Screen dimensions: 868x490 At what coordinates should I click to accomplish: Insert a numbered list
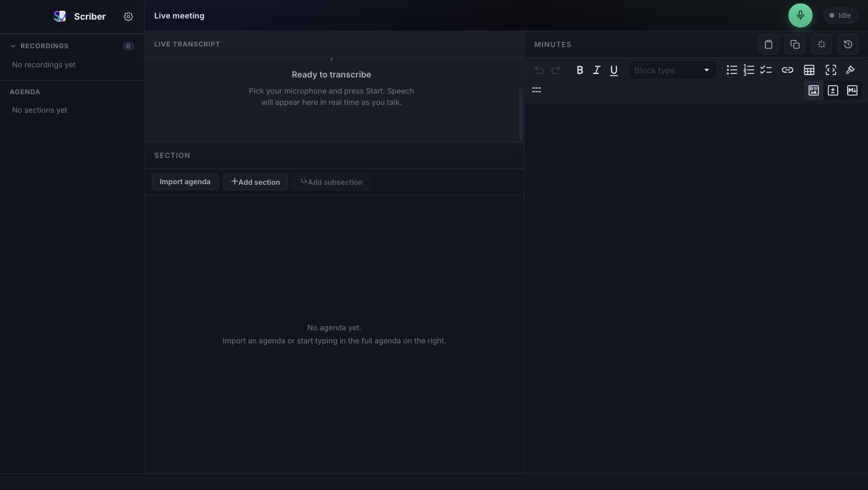tap(749, 70)
